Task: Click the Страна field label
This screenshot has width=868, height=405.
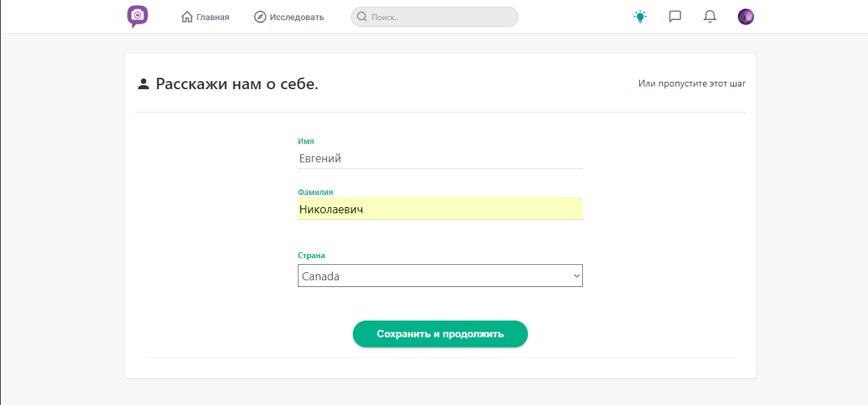Action: pos(311,255)
